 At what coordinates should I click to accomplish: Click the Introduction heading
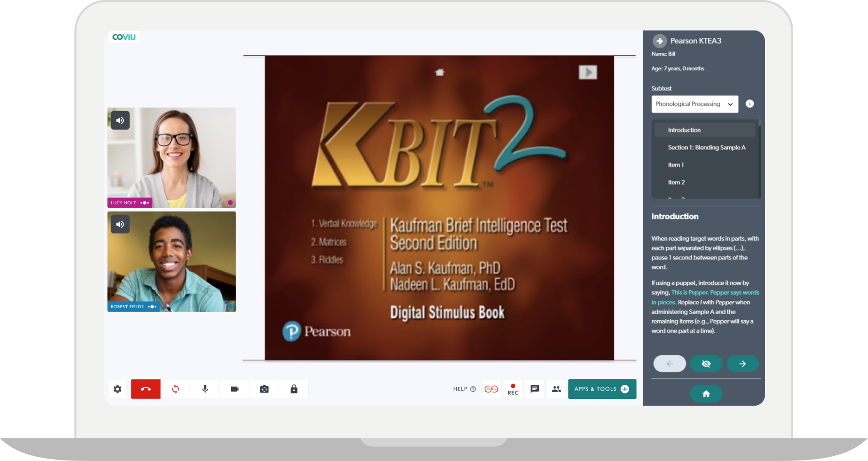[x=675, y=216]
